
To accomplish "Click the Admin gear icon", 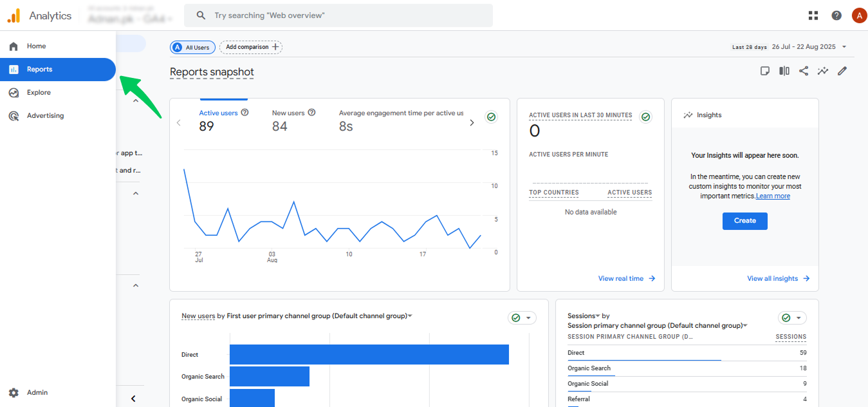I will tap(14, 393).
